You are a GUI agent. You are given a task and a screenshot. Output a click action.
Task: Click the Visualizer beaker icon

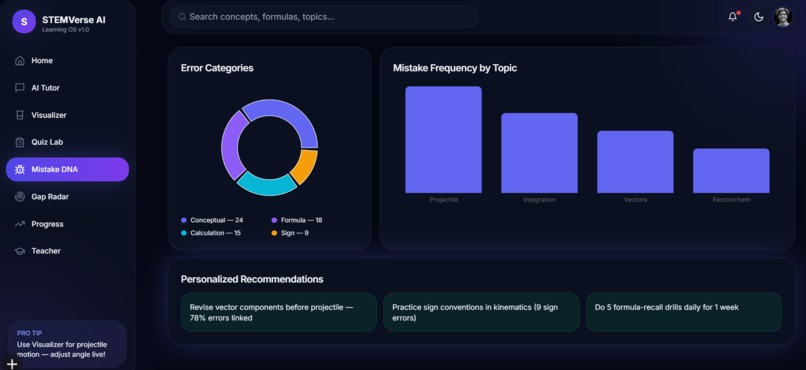[20, 115]
